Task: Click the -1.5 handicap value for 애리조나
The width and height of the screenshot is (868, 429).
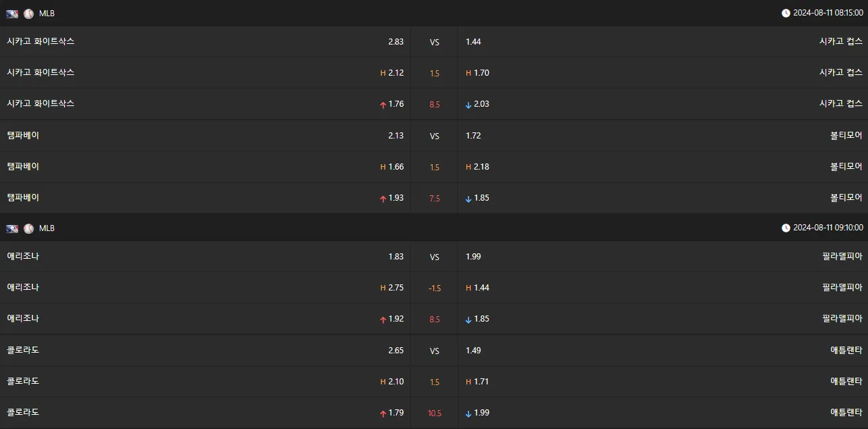Action: (435, 288)
